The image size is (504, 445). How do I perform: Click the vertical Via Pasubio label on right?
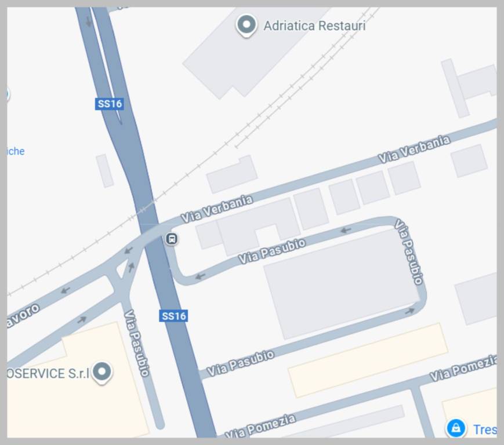click(x=409, y=251)
